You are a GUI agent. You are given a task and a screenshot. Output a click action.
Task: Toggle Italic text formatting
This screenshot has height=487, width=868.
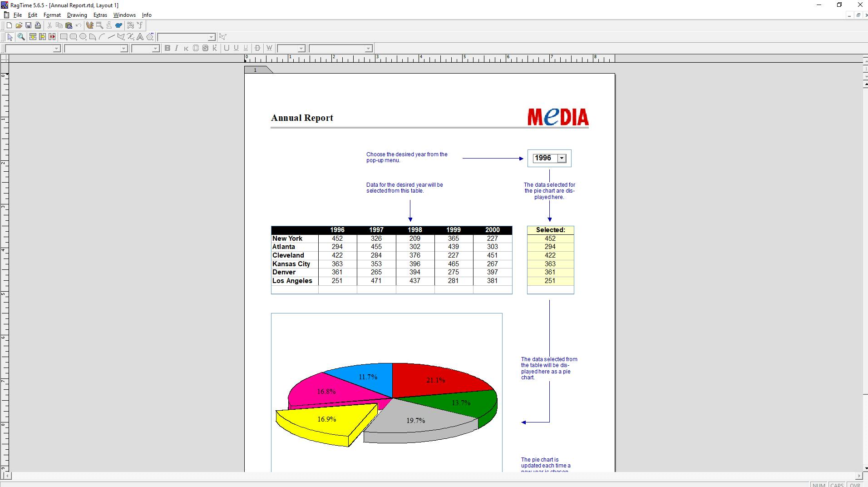177,48
